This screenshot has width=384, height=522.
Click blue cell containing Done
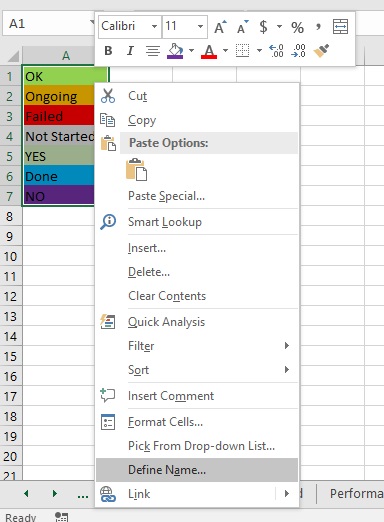pos(59,176)
